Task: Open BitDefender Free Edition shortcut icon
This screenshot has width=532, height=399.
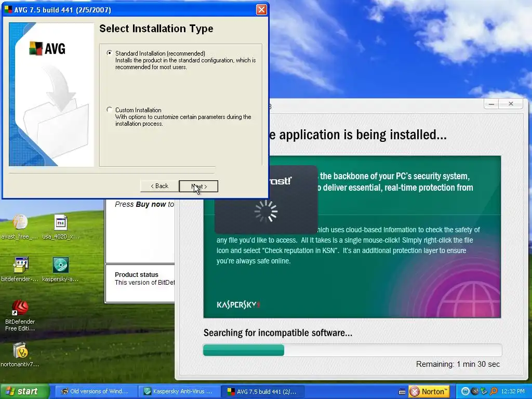Action: coord(20,315)
